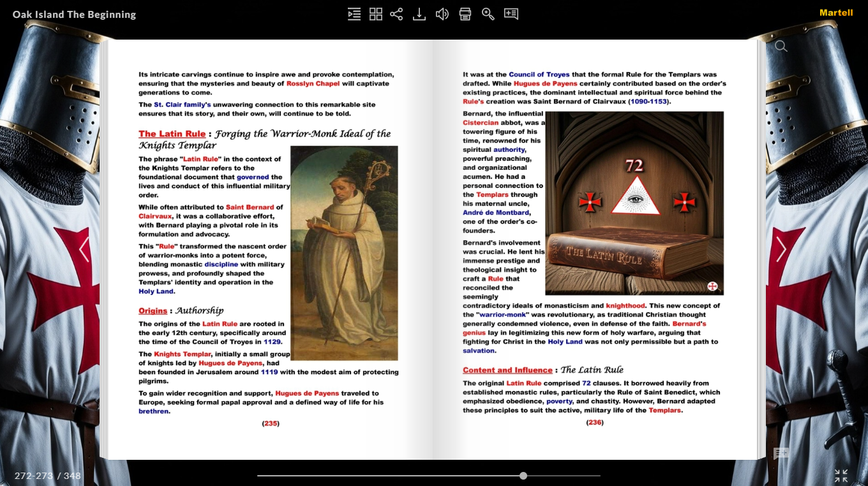The width and height of the screenshot is (868, 486).
Task: Click the blue 'Council of Troyes' text
Action: point(539,75)
